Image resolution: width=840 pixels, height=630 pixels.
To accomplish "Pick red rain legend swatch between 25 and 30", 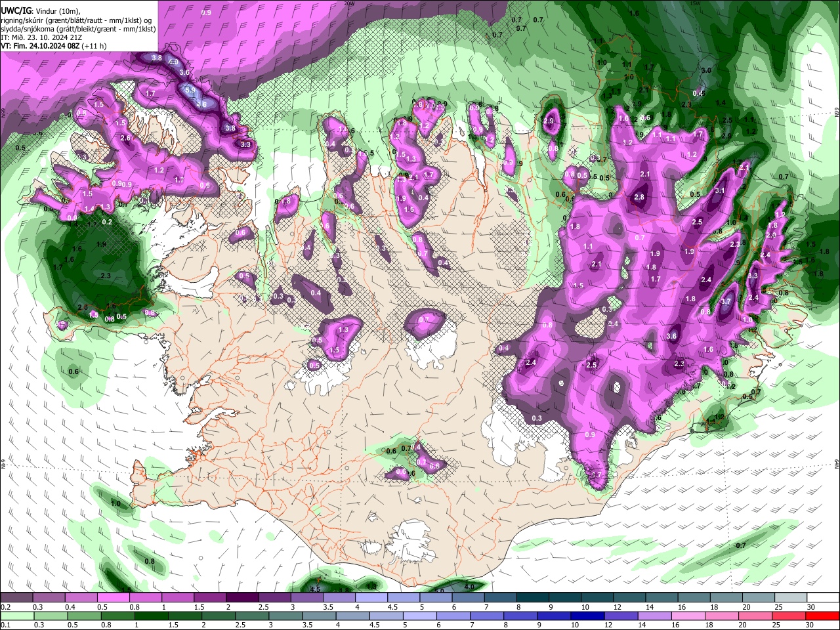I will [x=788, y=616].
